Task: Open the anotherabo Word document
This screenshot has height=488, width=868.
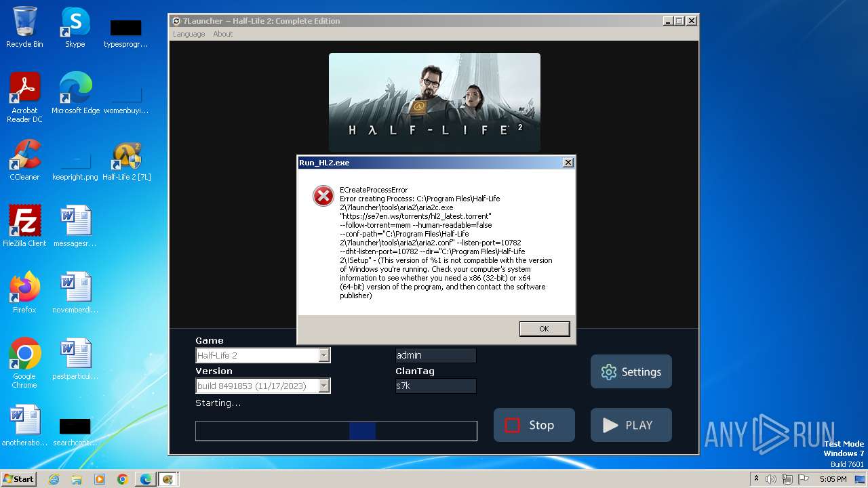Action: 24,426
